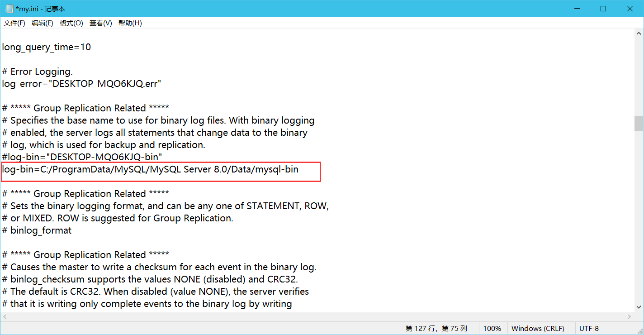Image resolution: width=644 pixels, height=335 pixels.
Task: Minimize the Notepad window
Action: click(x=577, y=9)
